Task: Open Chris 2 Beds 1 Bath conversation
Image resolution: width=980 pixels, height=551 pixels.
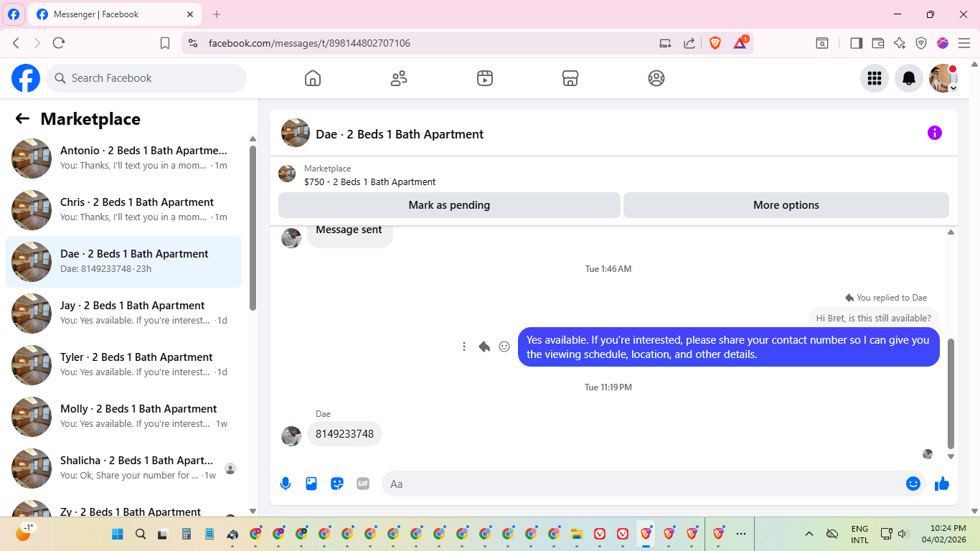Action: point(123,210)
